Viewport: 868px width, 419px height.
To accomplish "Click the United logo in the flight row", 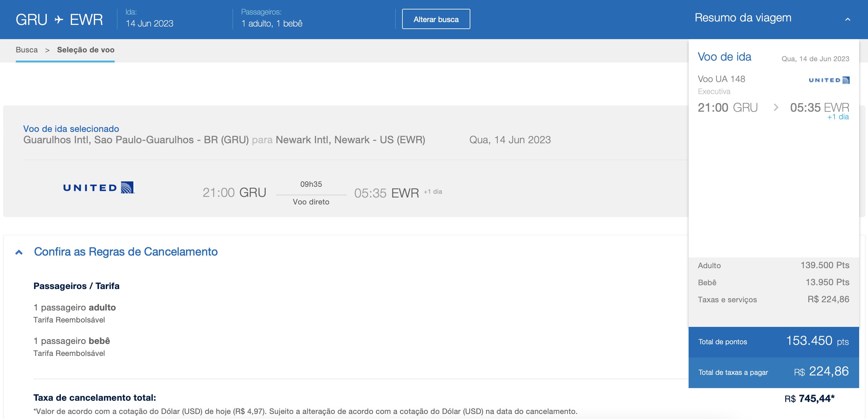I will pos(99,187).
